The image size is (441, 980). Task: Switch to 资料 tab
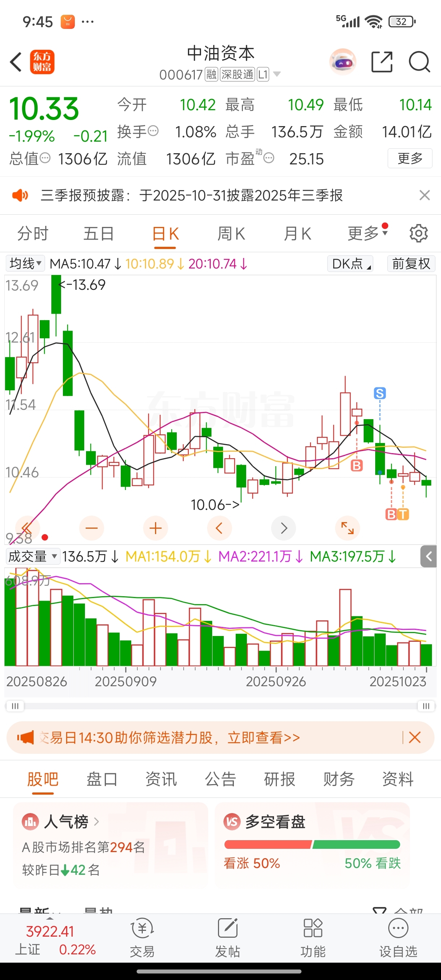click(x=398, y=779)
